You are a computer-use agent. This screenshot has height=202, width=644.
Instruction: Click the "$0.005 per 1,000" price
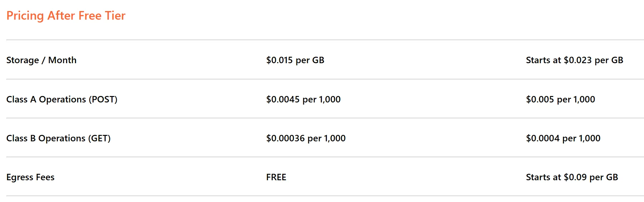560,99
